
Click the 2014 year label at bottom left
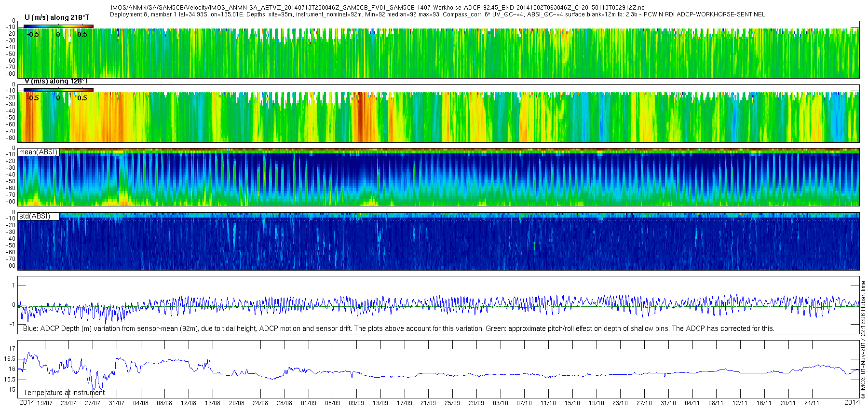click(27, 402)
